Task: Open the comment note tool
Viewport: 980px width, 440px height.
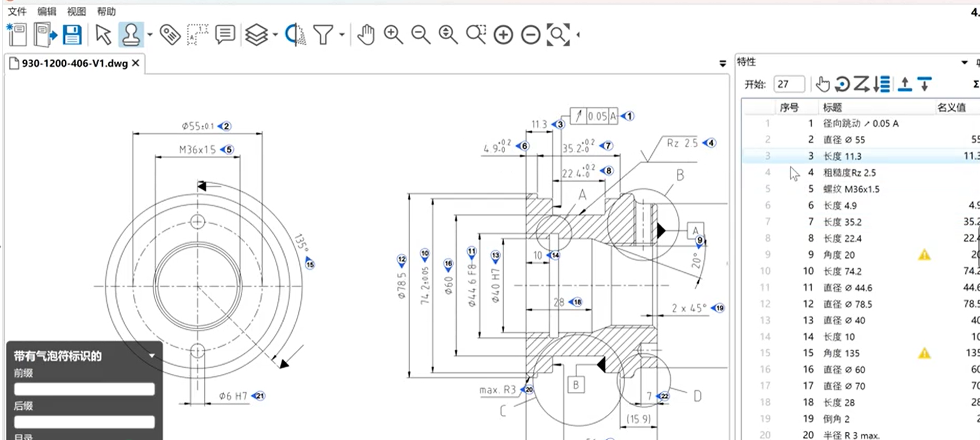Action: coord(225,35)
